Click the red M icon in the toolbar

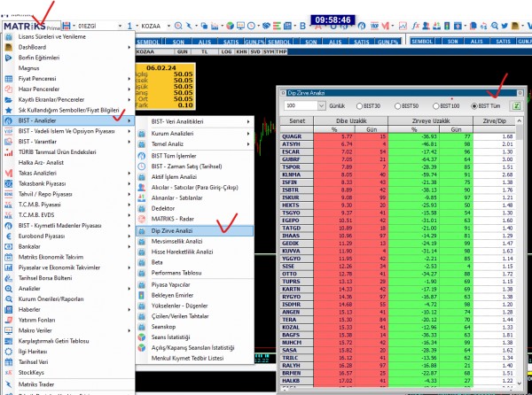coord(385,26)
